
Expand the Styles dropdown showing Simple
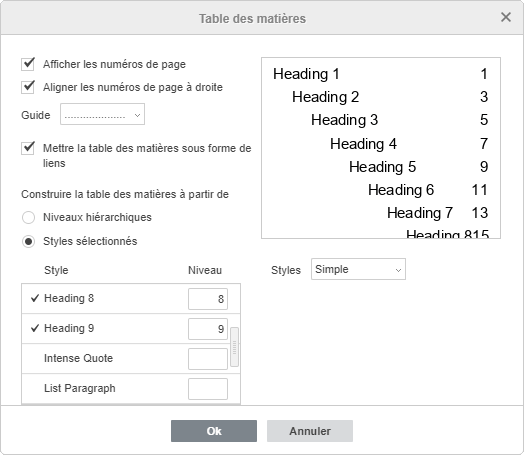(358, 269)
